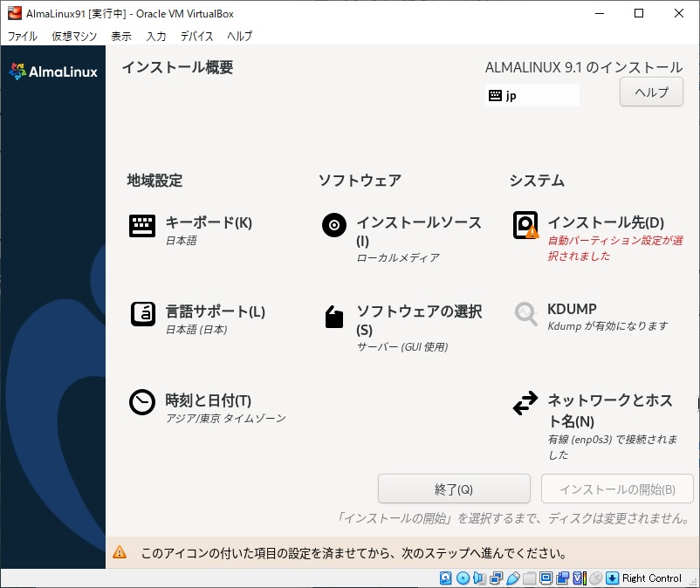The image size is (700, 588).
Task: Open the 仮想マシン menu
Action: [74, 36]
